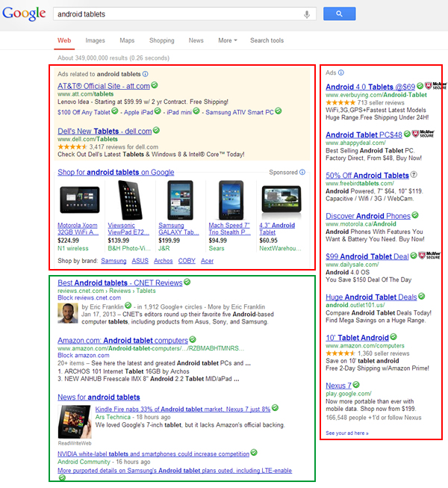This screenshot has height=488, width=448.
Task: Open News for android tablets heading
Action: [x=99, y=397]
